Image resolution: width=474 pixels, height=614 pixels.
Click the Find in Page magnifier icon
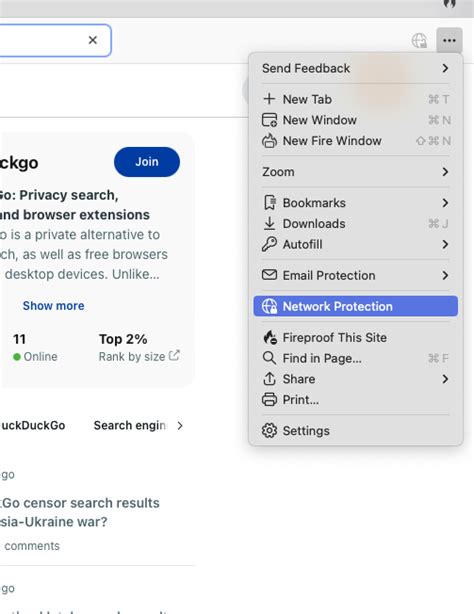[269, 358]
